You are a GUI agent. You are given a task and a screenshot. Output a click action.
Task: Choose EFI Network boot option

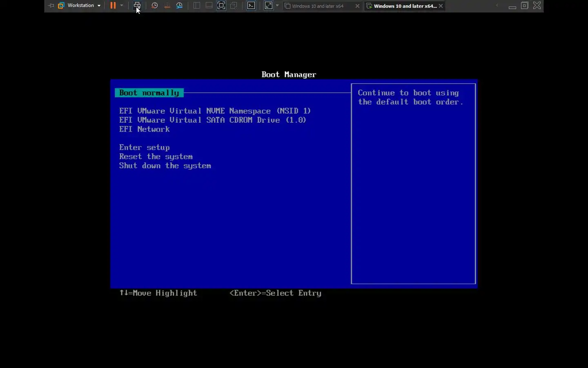click(x=144, y=129)
